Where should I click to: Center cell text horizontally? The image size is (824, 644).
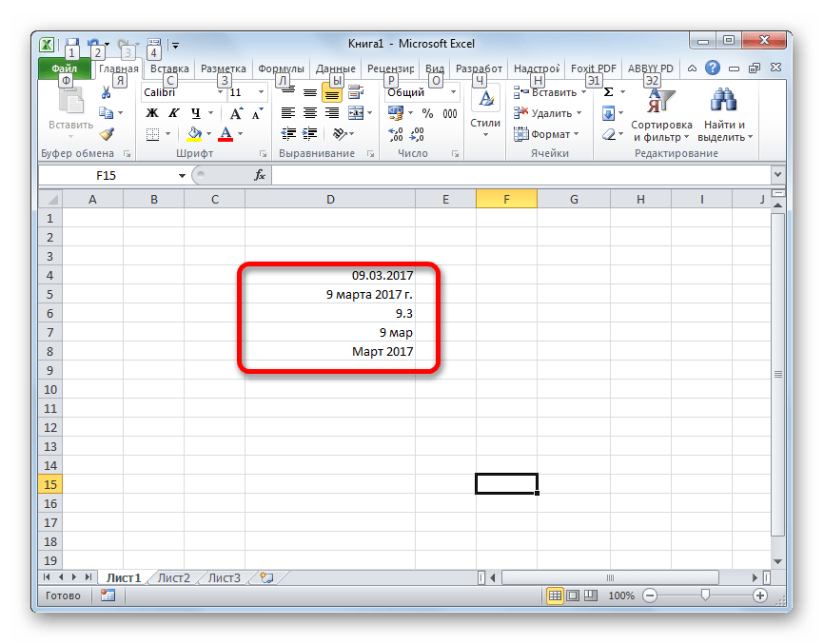coord(310,113)
